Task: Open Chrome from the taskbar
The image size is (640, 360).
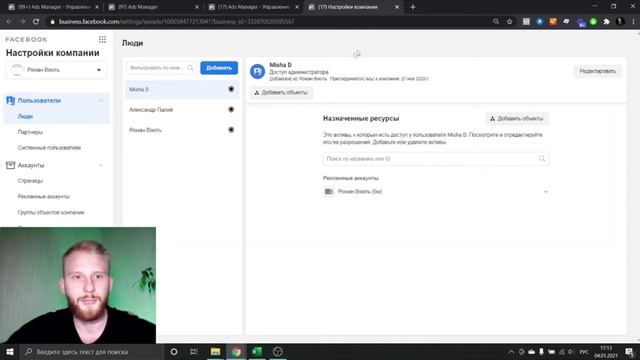Action: pos(236,351)
